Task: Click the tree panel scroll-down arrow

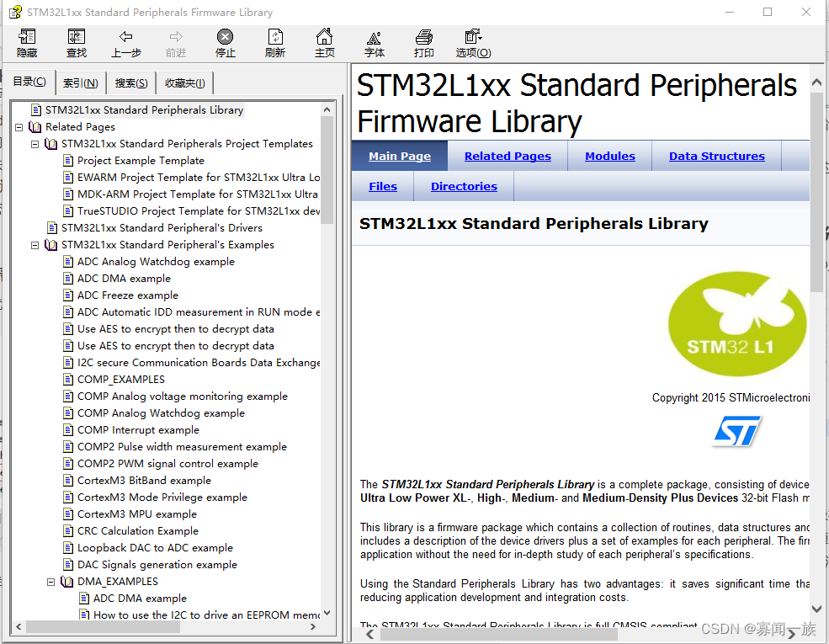Action: click(x=327, y=614)
